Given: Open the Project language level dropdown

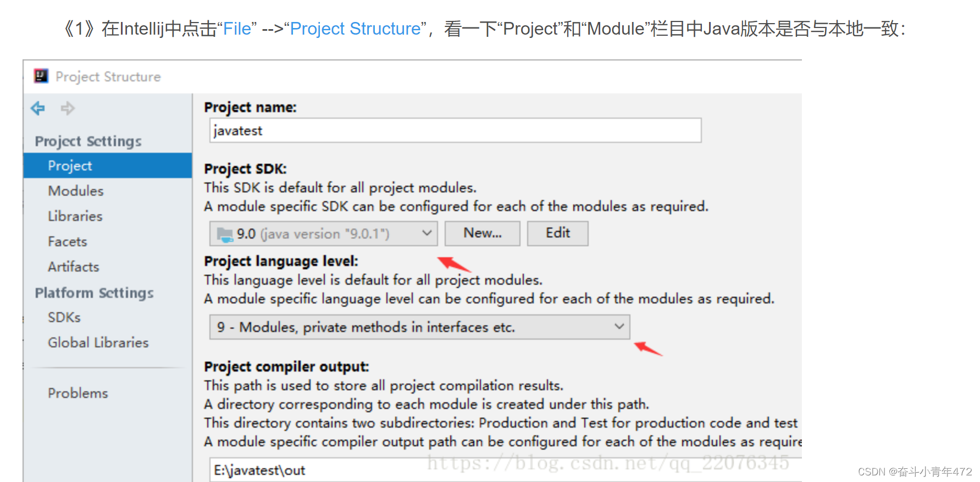Looking at the screenshot, I should point(620,326).
